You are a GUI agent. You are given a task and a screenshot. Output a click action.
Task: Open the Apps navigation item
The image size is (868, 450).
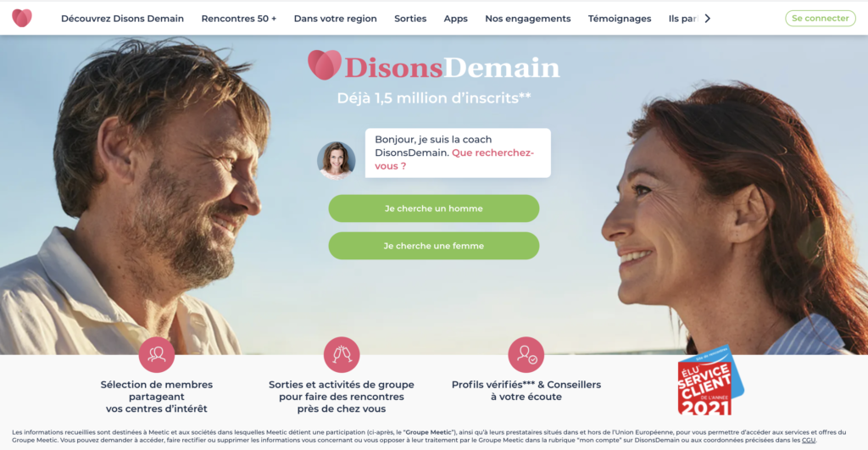click(455, 19)
